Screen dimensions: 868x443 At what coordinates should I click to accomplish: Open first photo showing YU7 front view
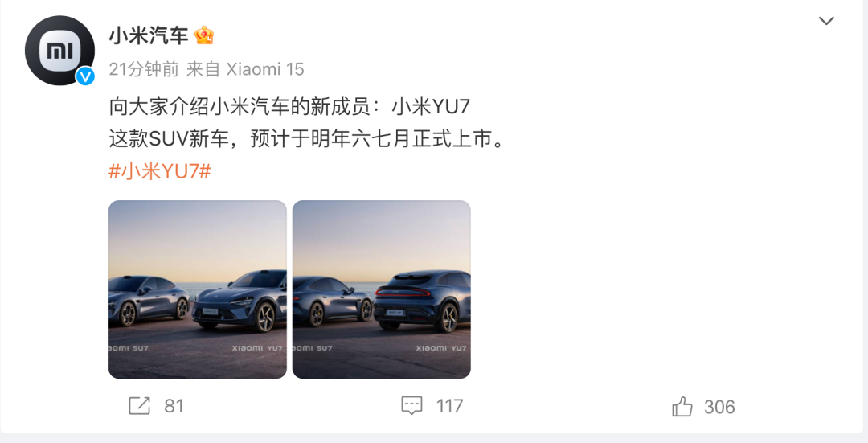click(198, 289)
